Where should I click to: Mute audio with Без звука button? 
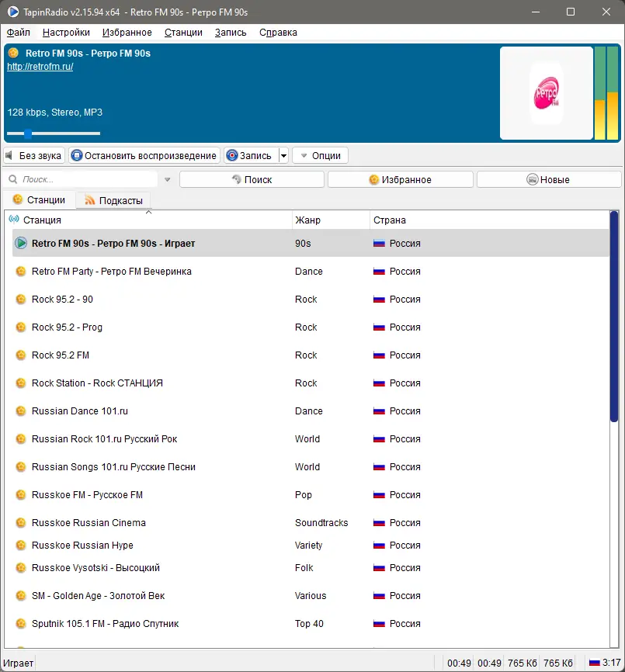pyautogui.click(x=34, y=155)
